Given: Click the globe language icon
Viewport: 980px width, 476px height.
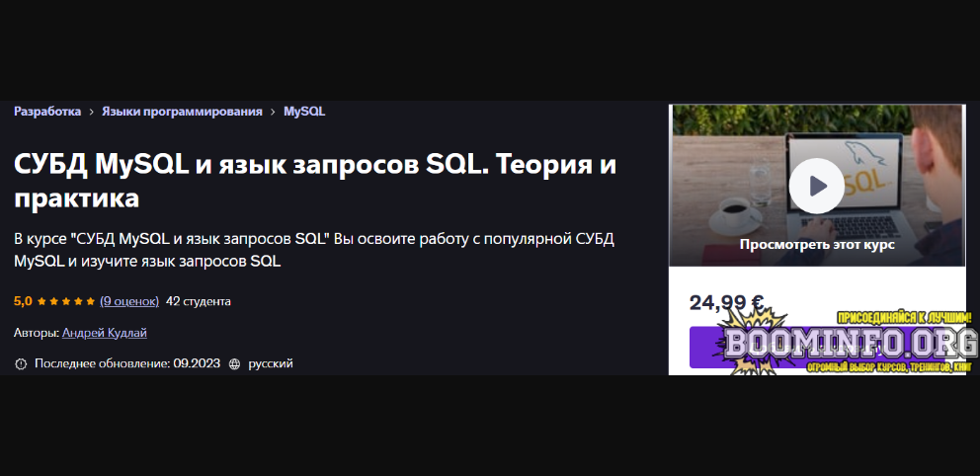Looking at the screenshot, I should (x=235, y=364).
